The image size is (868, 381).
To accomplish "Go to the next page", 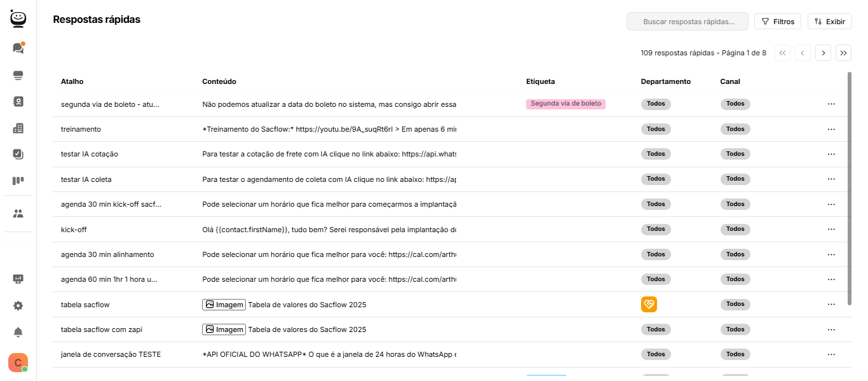I will click(x=824, y=53).
